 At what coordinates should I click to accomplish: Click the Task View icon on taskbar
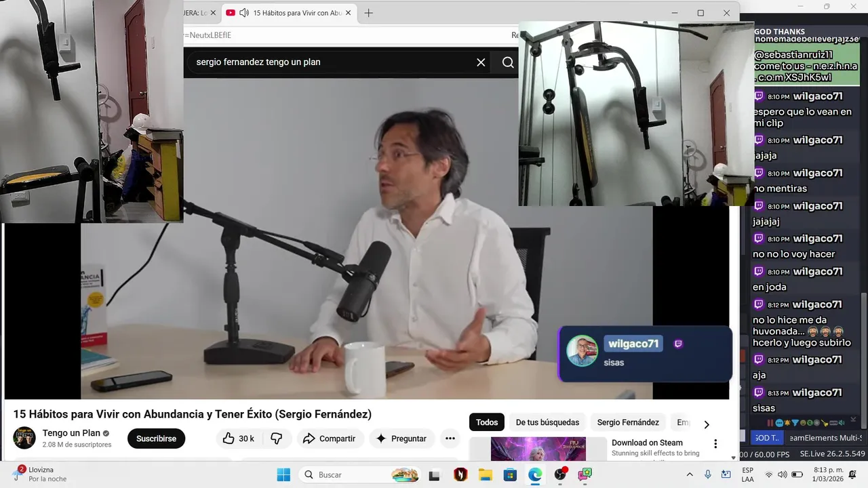(434, 475)
